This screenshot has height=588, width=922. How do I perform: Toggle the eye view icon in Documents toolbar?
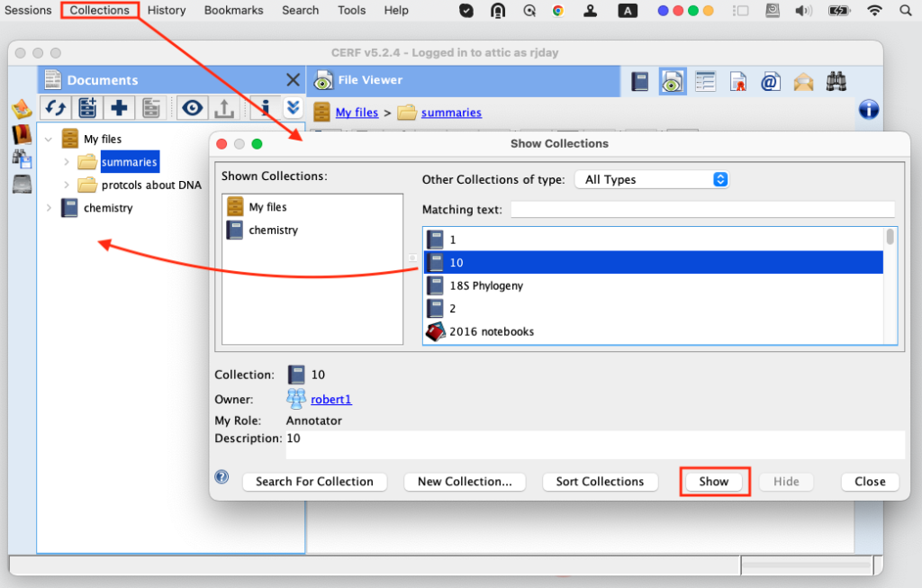[192, 108]
